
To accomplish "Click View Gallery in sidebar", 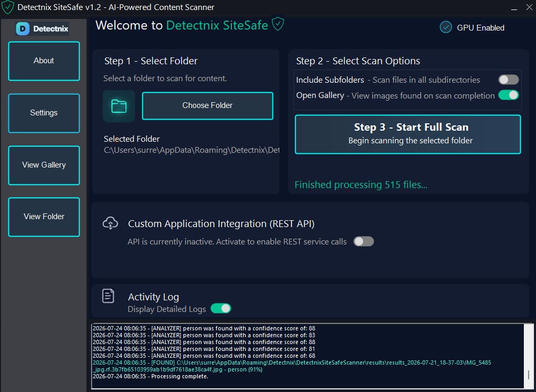I will (x=44, y=165).
